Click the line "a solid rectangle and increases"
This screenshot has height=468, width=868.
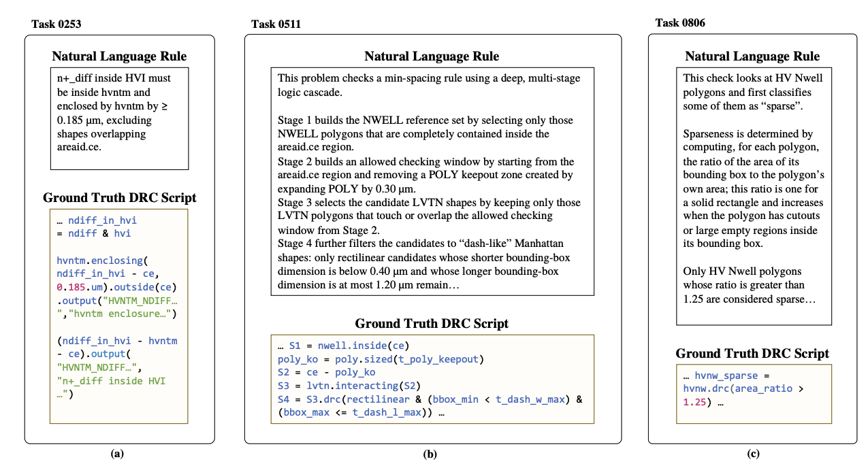[753, 203]
